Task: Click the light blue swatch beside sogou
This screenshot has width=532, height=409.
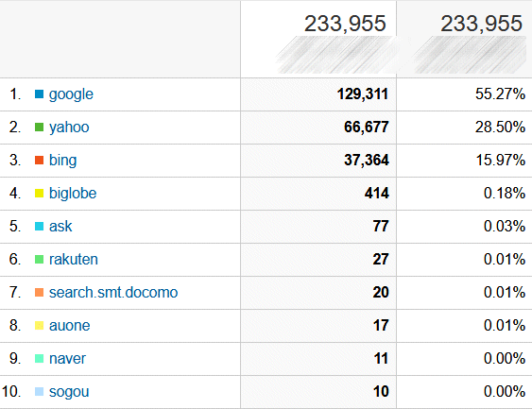Action: [x=39, y=392]
